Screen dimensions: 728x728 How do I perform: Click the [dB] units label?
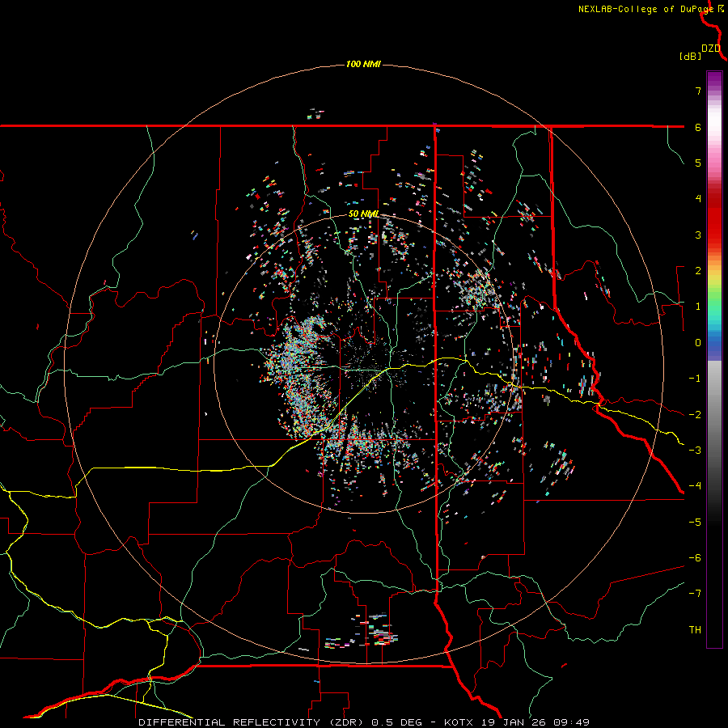tap(690, 57)
